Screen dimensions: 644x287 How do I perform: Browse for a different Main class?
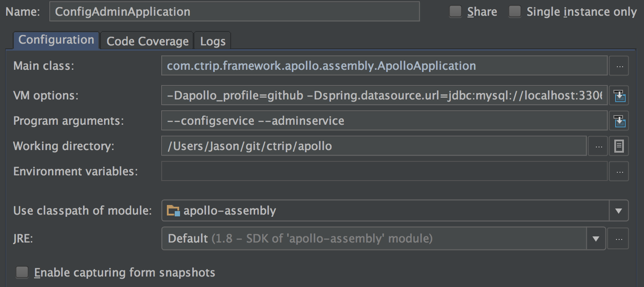(x=619, y=66)
